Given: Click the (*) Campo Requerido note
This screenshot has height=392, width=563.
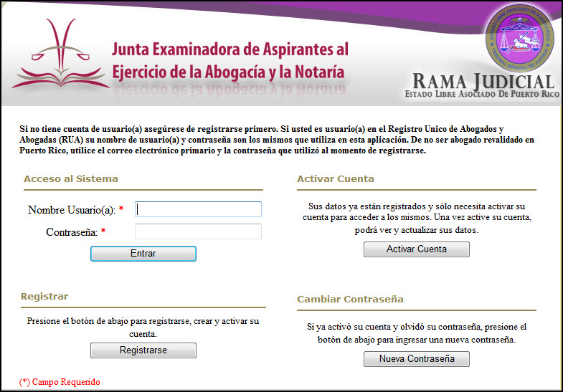Looking at the screenshot, I should click(60, 382).
